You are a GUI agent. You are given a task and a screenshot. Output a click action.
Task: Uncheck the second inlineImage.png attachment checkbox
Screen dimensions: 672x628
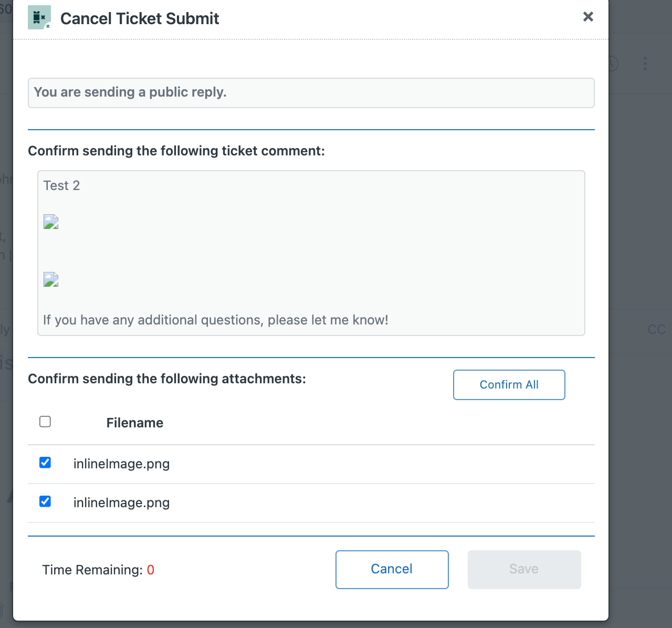point(45,501)
